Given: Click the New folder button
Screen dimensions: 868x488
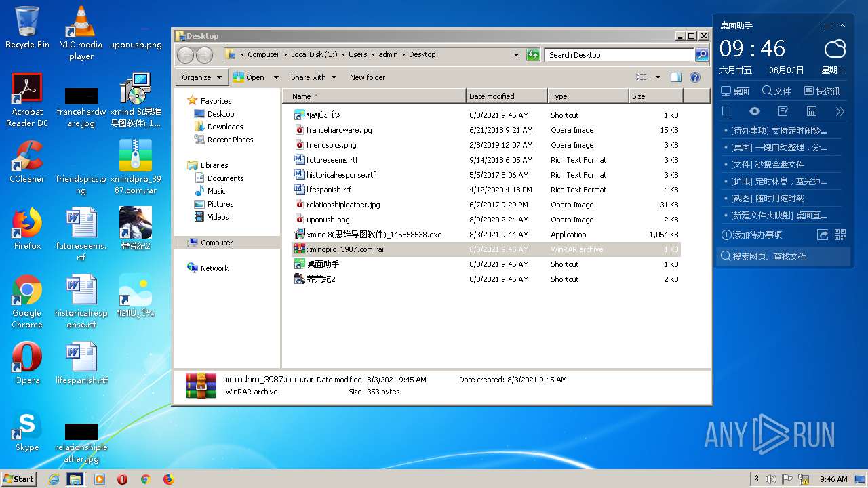Looking at the screenshot, I should pyautogui.click(x=368, y=77).
